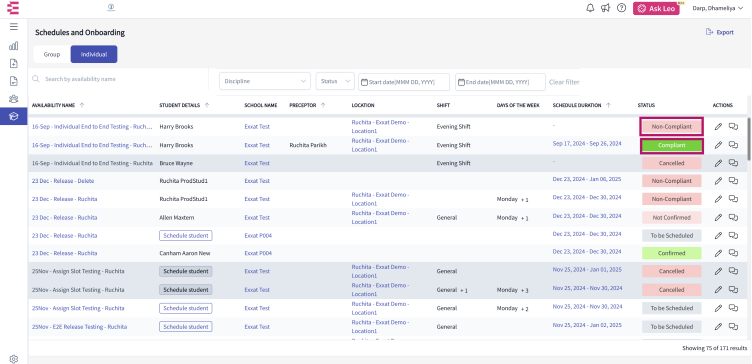Click the Search by availability name field

tap(120, 79)
